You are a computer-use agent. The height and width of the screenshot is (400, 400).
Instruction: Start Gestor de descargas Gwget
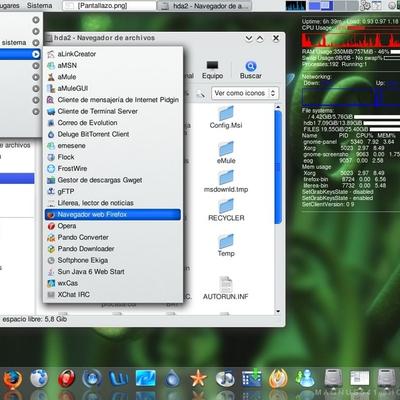pyautogui.click(x=113, y=180)
